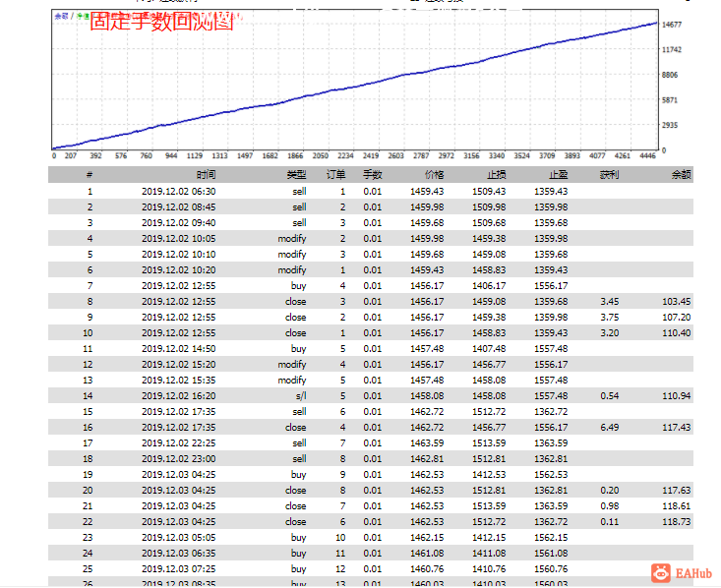The image size is (721, 588).
Task: Select the time 2019.12.02 23:00
Action: [x=178, y=459]
